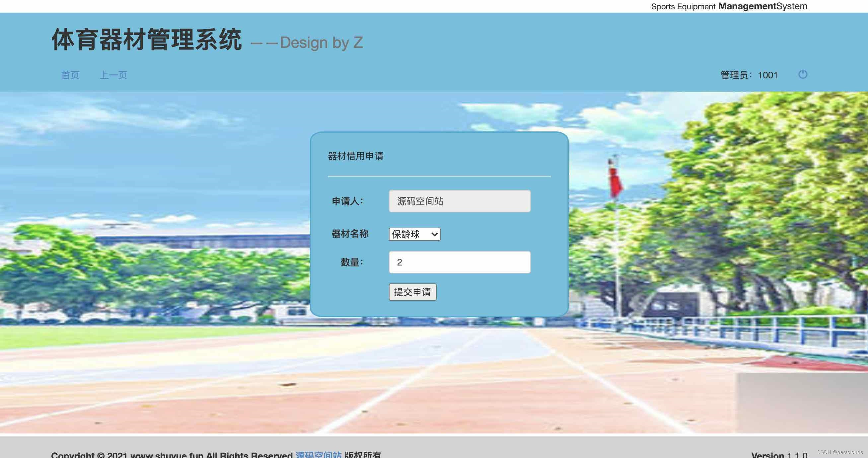
Task: Navigate back via 上一页 link
Action: (113, 75)
